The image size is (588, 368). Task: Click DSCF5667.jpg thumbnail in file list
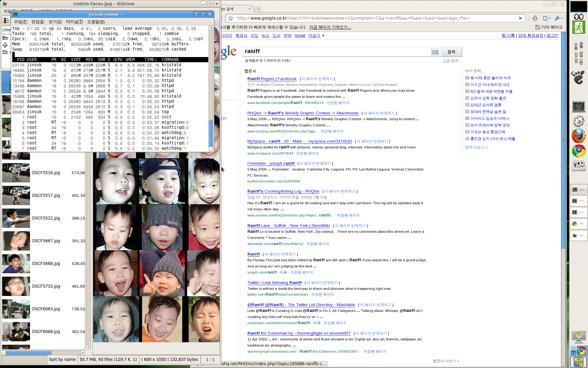pyautogui.click(x=16, y=240)
